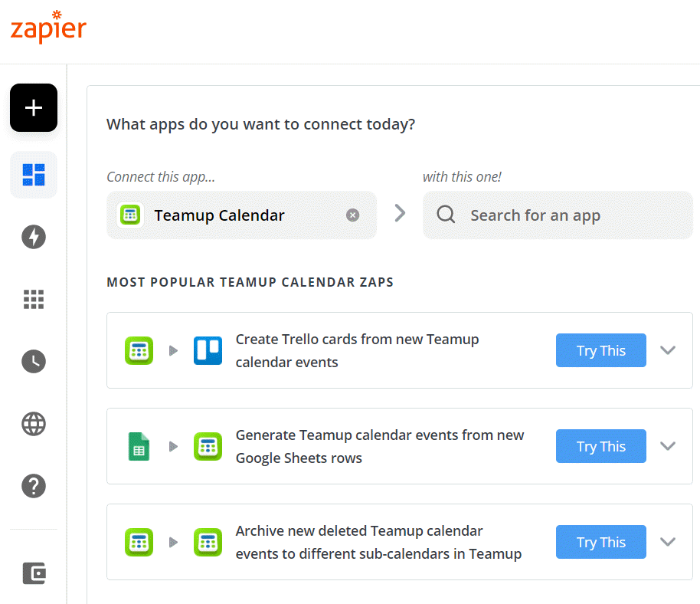Click the Search for an app field

point(558,215)
